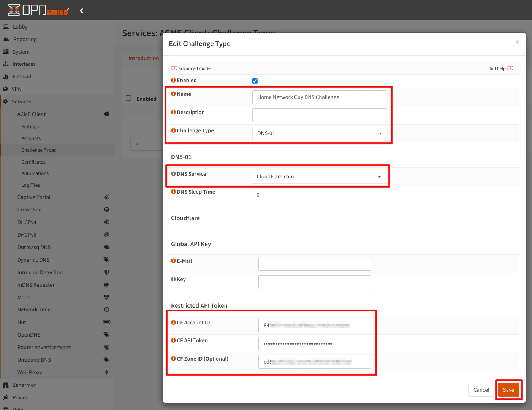Viewport: 532px width, 410px height.
Task: Open the Power menu
Action: point(57,397)
